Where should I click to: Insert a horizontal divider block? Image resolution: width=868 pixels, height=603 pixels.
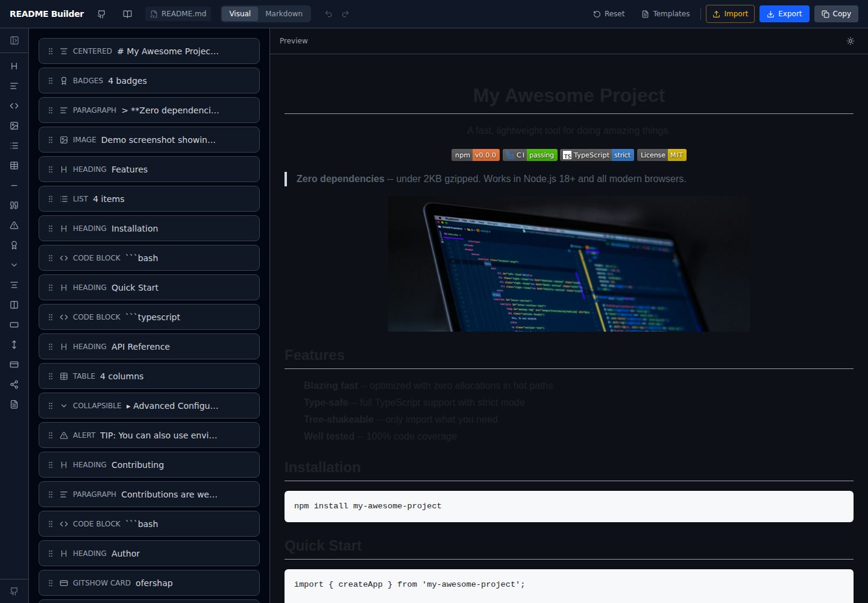[x=14, y=186]
